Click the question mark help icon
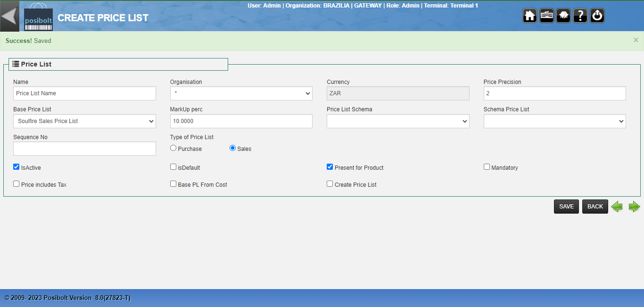The width and height of the screenshot is (644, 307). pos(580,16)
